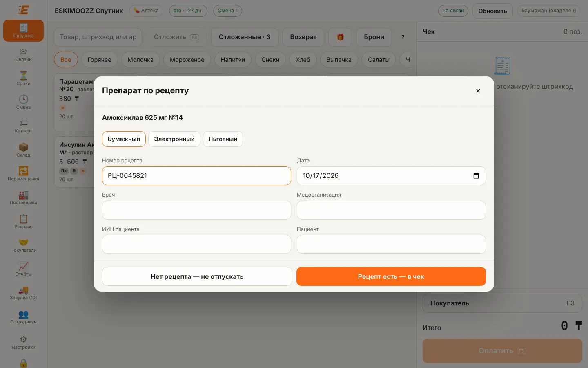Click the ESKIMOOZZ logo icon

tap(23, 10)
